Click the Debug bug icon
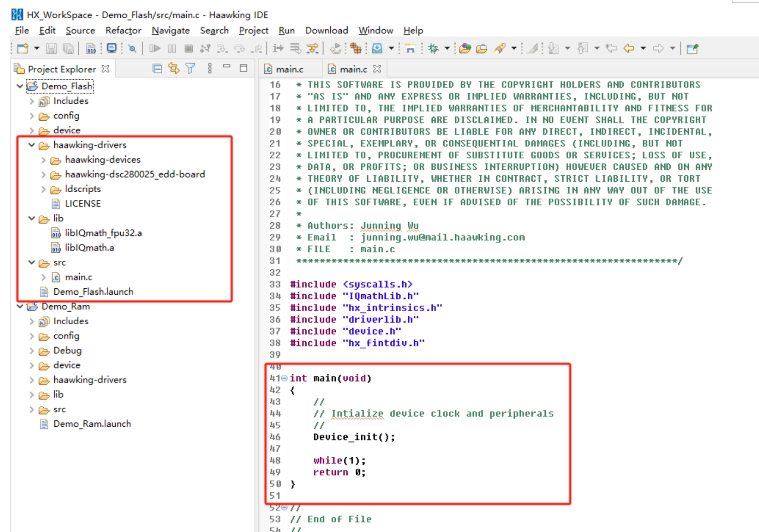 tap(433, 48)
